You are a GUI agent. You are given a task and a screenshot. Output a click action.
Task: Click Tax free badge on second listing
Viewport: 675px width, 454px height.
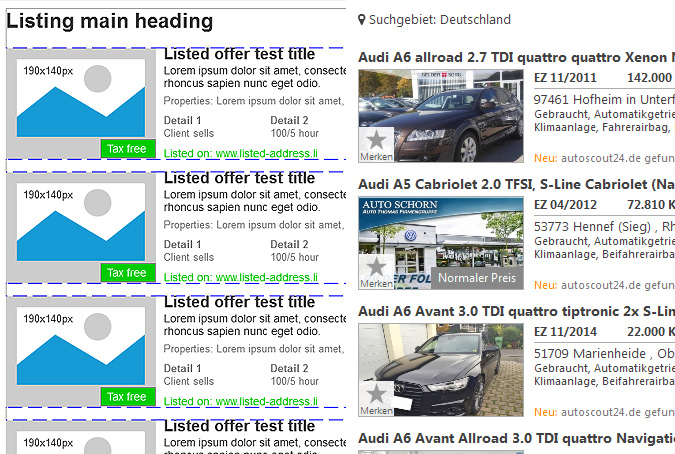[x=127, y=273]
